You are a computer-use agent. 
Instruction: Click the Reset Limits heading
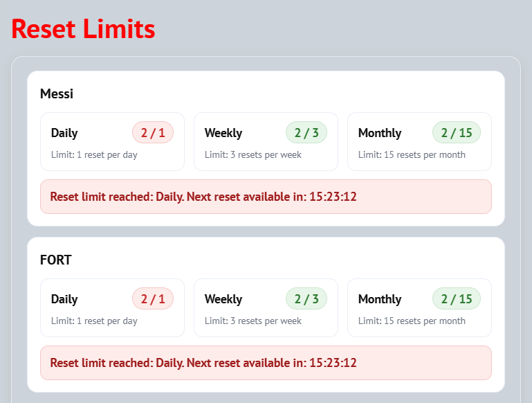coord(83,29)
